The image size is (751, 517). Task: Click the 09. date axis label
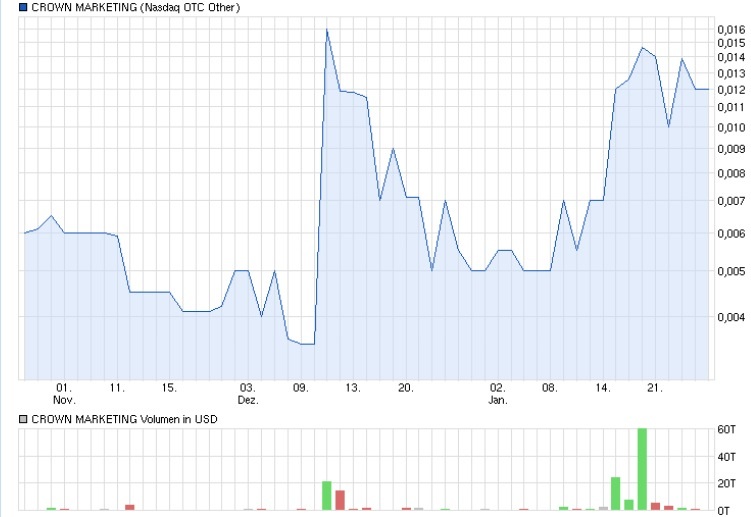[x=300, y=388]
